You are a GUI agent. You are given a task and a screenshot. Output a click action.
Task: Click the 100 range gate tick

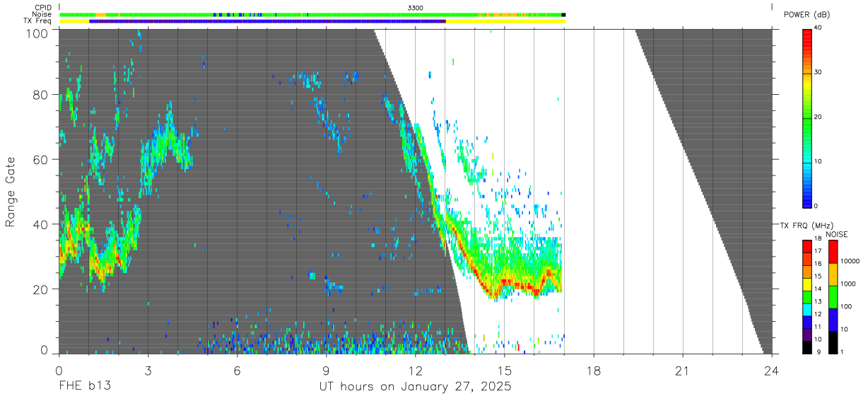coord(37,33)
